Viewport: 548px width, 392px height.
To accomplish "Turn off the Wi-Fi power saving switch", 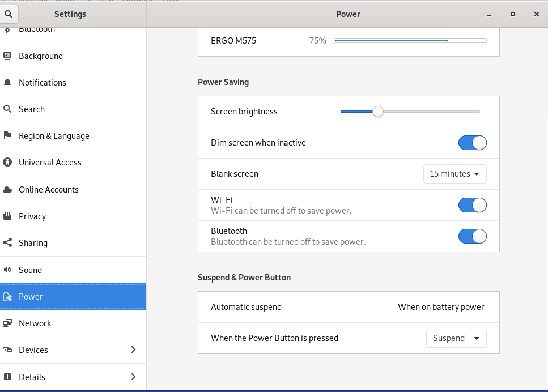I will tap(472, 205).
